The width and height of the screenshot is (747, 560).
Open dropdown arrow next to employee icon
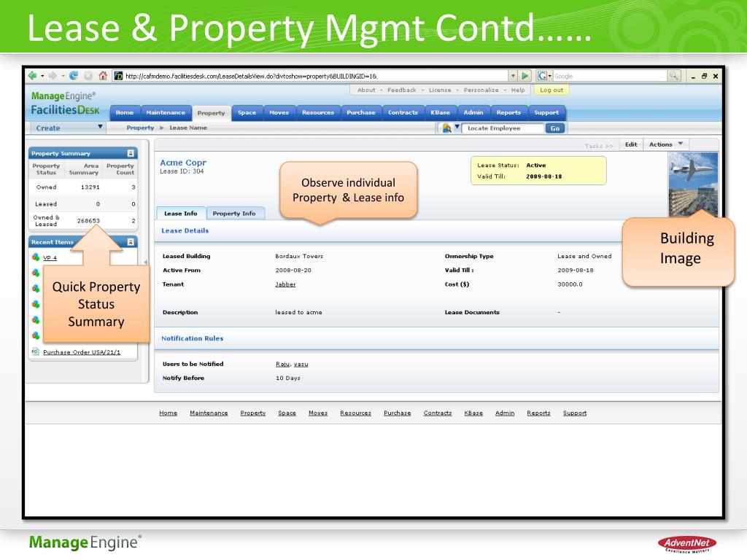[457, 127]
